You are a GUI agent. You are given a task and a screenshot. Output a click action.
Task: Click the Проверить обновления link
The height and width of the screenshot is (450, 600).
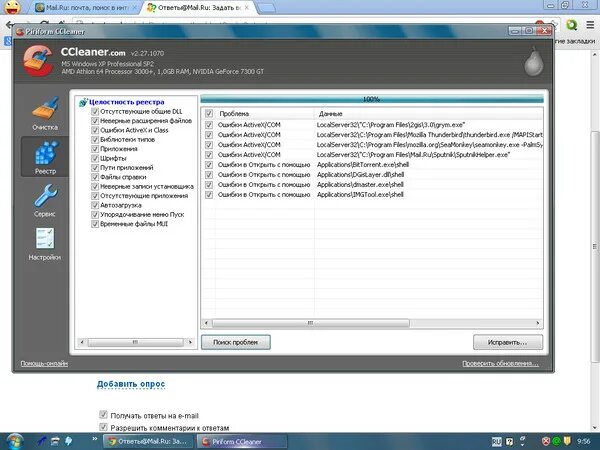pyautogui.click(x=500, y=364)
